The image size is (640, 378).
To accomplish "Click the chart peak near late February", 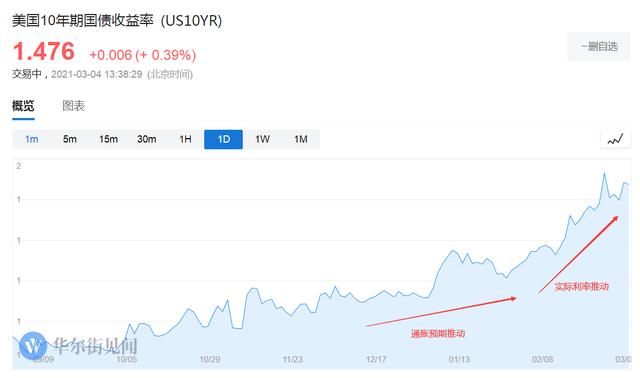I will coord(604,173).
